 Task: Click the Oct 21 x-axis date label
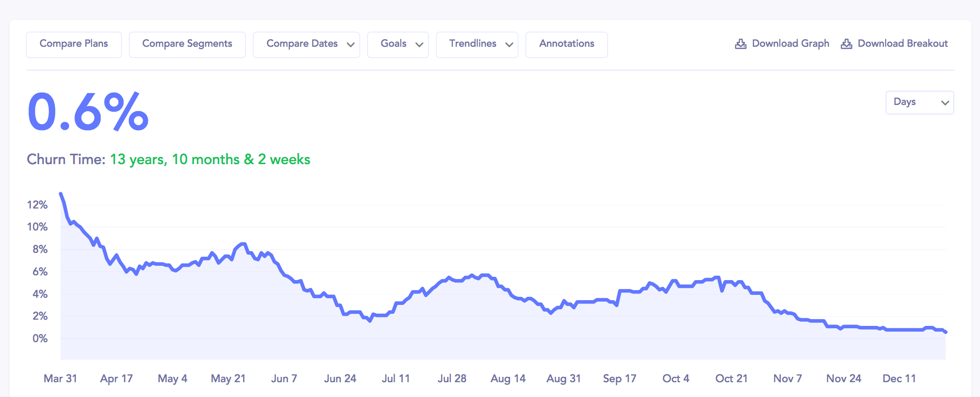point(731,378)
